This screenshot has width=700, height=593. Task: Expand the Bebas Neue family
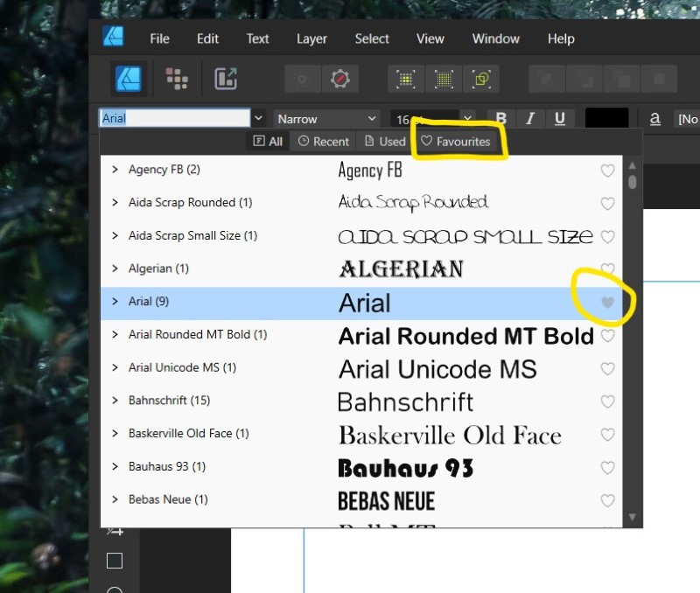coord(115,499)
